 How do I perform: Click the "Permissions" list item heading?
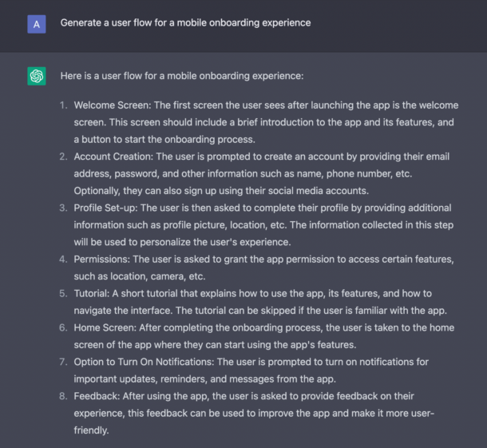(x=102, y=261)
